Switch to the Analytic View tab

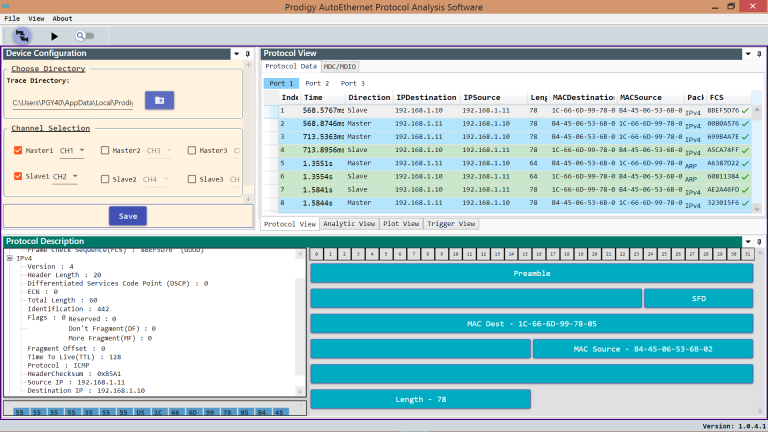(x=349, y=224)
